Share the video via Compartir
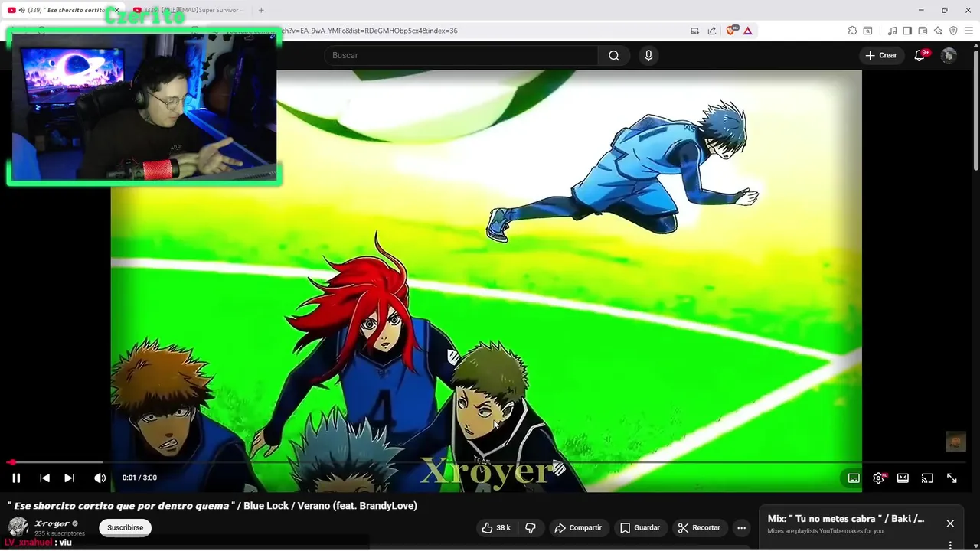980x551 pixels. (x=578, y=527)
